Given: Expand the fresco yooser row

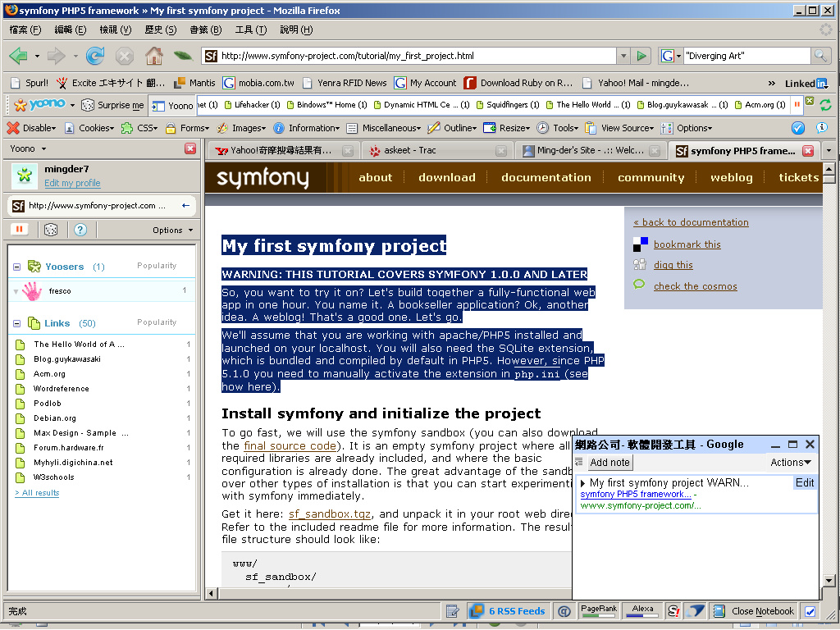Looking at the screenshot, I should coord(16,292).
